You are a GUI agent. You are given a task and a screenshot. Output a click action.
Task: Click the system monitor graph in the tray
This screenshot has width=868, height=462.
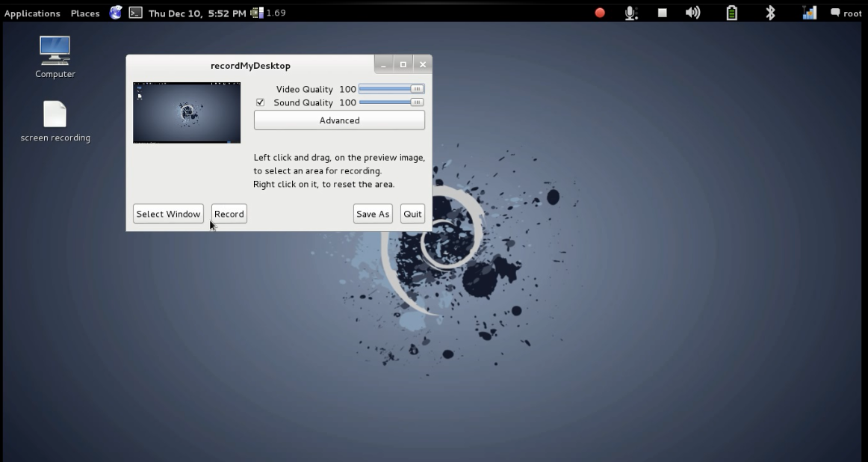808,13
